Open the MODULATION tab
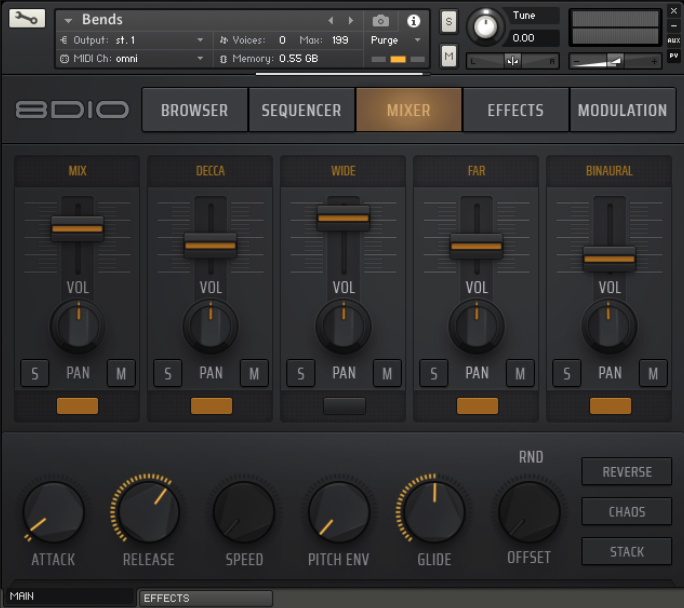684x608 pixels. (622, 110)
